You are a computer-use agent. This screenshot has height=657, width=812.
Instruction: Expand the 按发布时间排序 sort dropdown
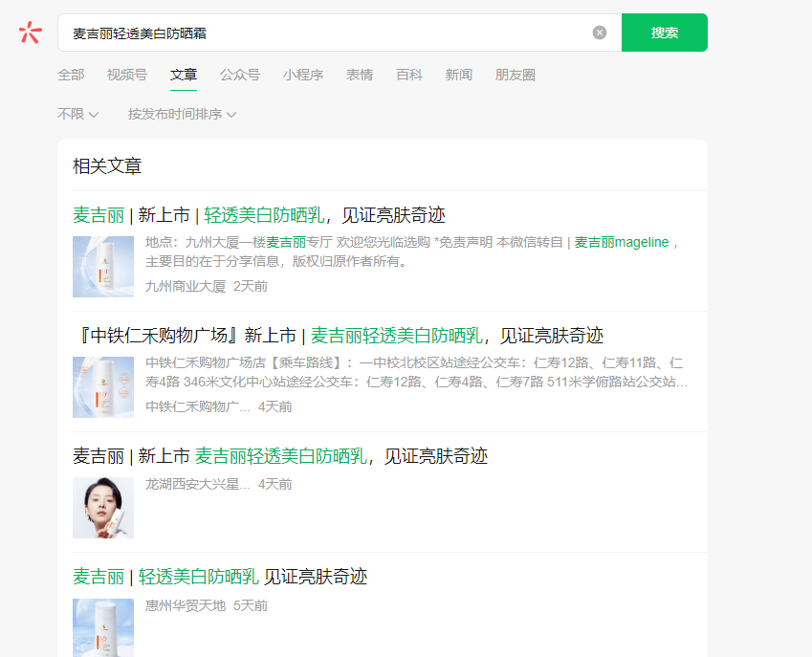(x=183, y=114)
